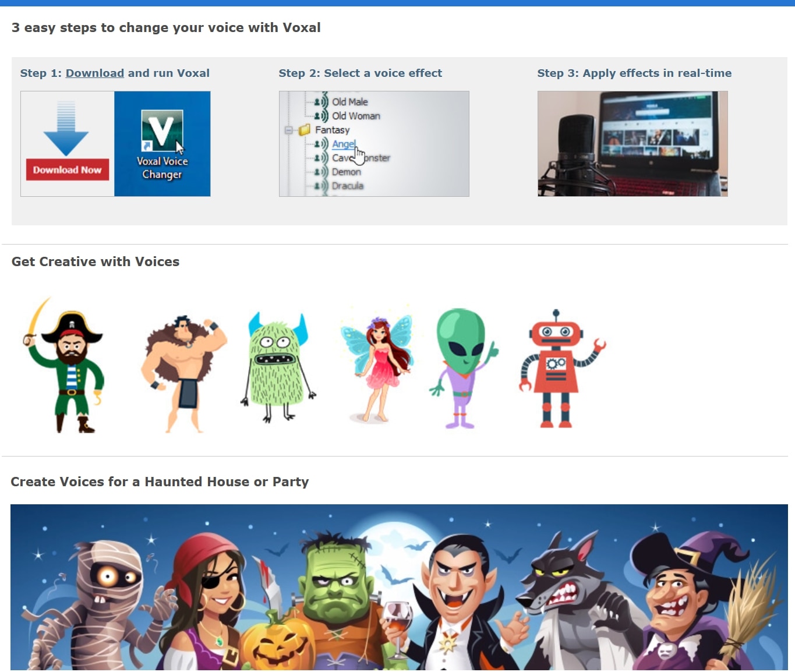Click the blue download arrow icon
Image resolution: width=795 pixels, height=672 pixels.
pyautogui.click(x=66, y=128)
